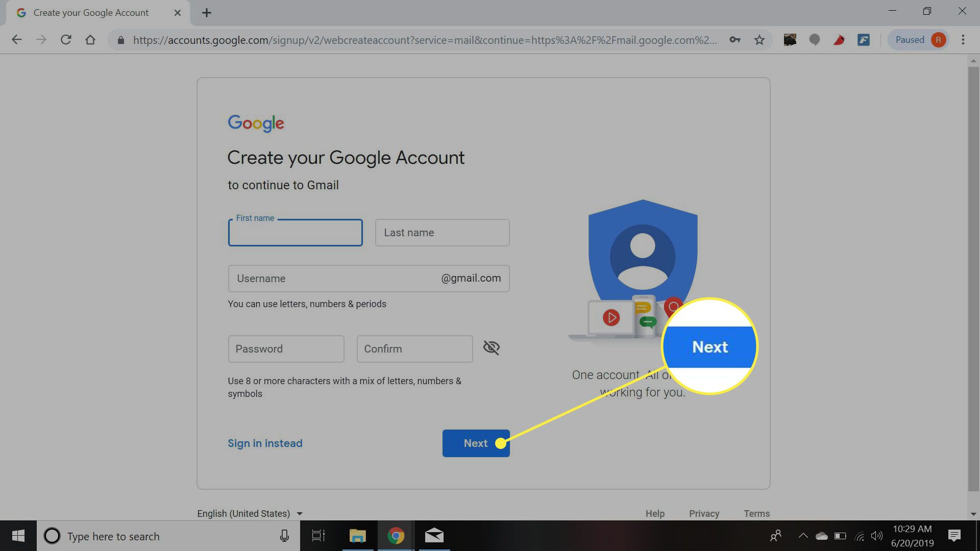Click into the Username field
The width and height of the screenshot is (980, 551).
pyautogui.click(x=369, y=279)
